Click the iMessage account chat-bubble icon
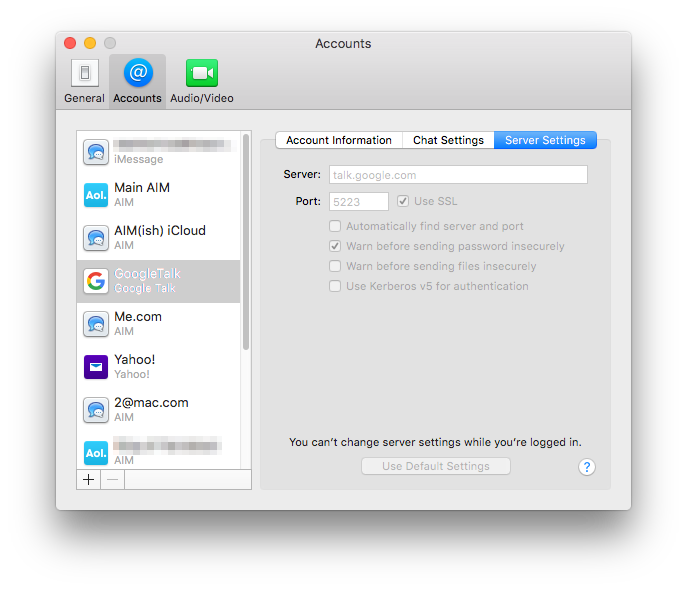This screenshot has height=590, width=687. [x=96, y=152]
